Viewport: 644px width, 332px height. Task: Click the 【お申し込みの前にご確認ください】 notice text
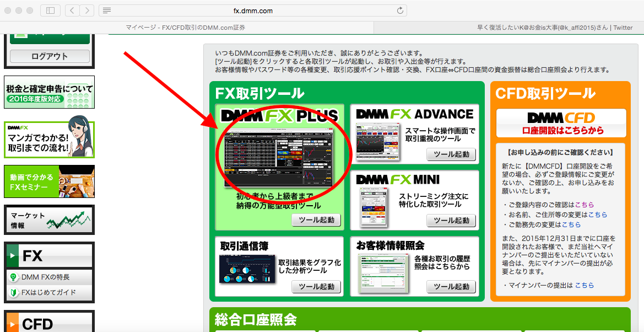561,153
